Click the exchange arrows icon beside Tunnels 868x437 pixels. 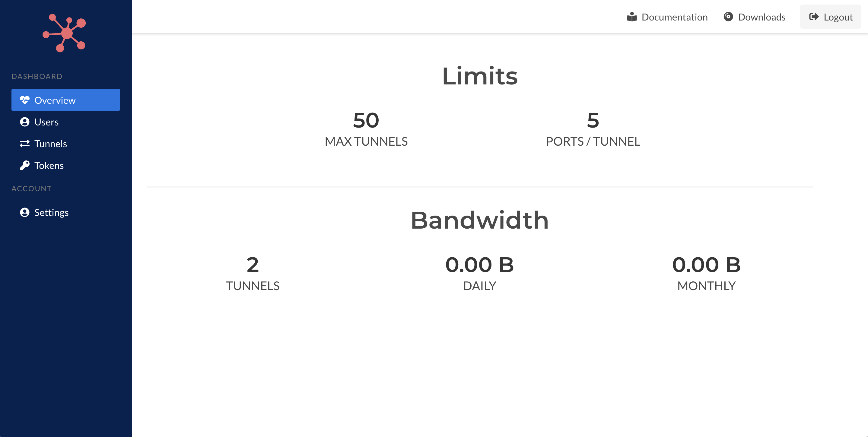(x=25, y=144)
